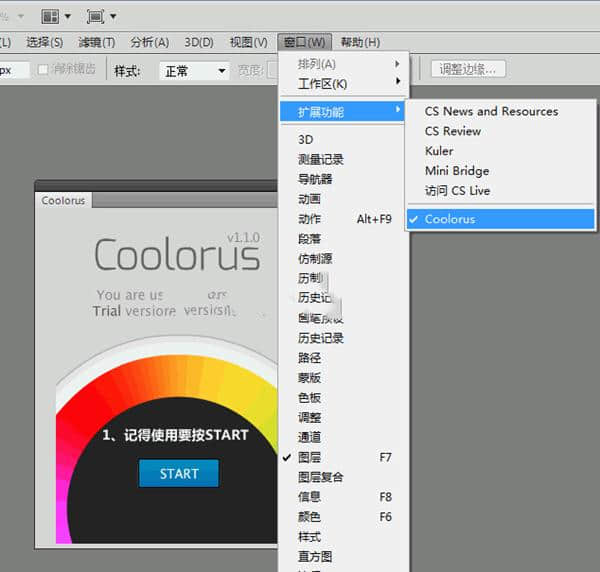Enable the 消除锯齿 anti-alias checkbox
This screenshot has height=572, width=600.
44,70
